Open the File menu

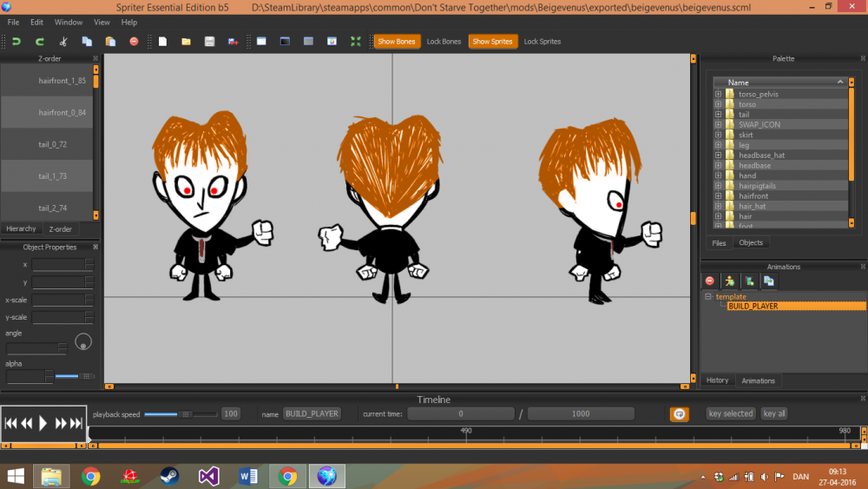pyautogui.click(x=13, y=23)
